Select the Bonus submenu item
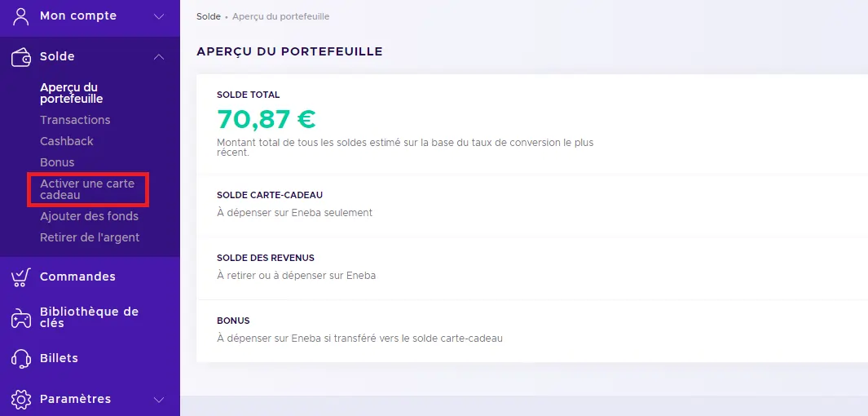Screen dimensions: 868x416 coord(57,162)
